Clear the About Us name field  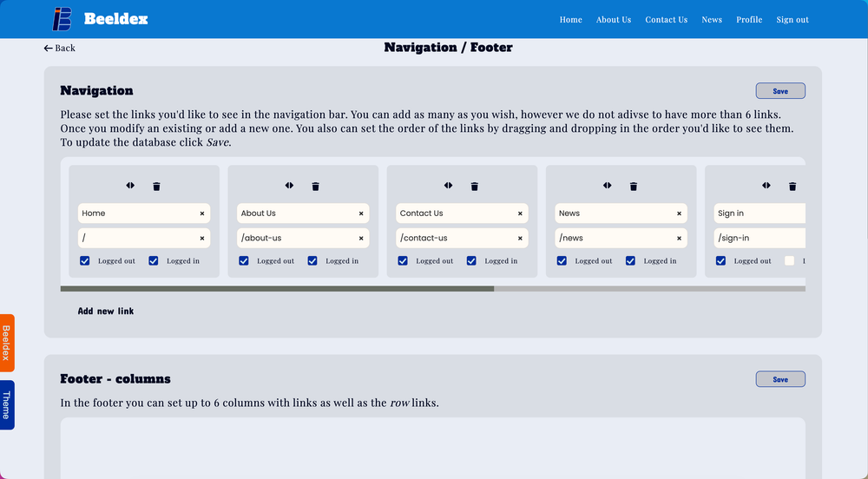[x=361, y=213]
